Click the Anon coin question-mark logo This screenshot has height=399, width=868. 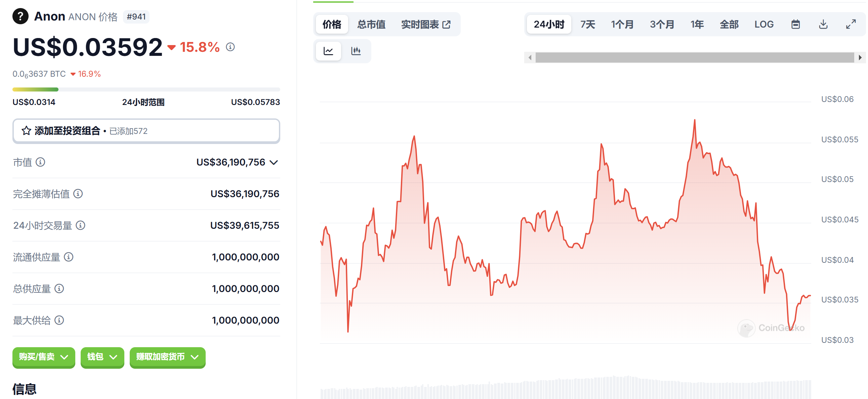[20, 16]
